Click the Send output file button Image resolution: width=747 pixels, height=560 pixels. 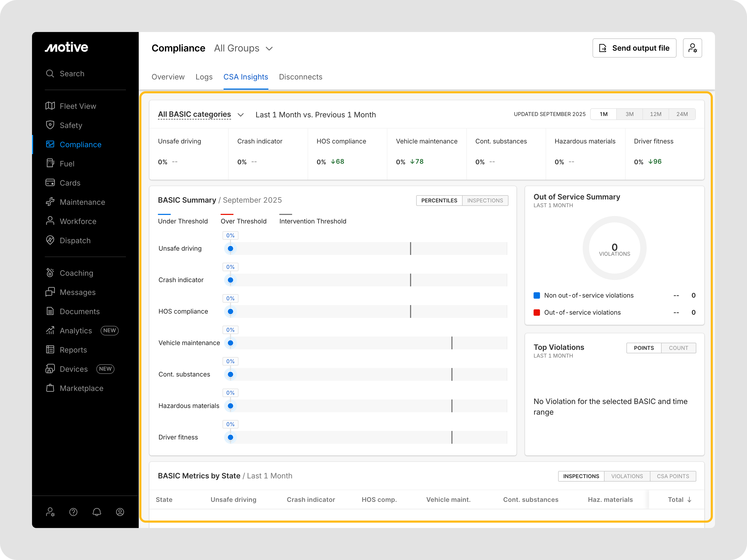coord(634,48)
